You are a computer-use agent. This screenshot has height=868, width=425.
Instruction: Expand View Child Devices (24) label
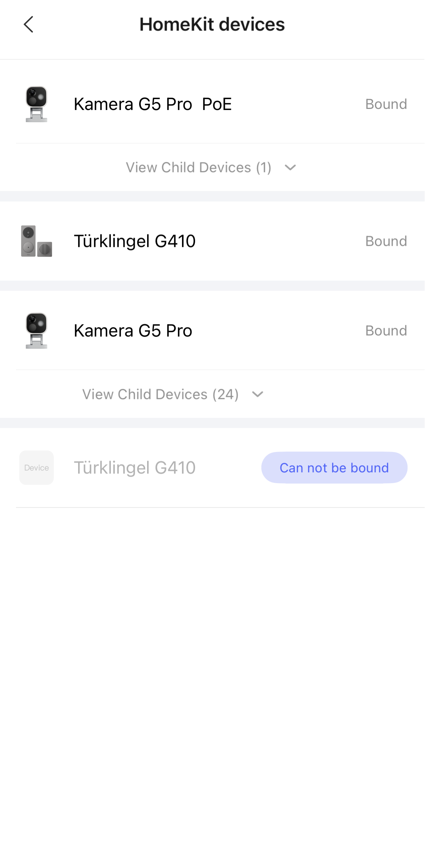pos(160,394)
